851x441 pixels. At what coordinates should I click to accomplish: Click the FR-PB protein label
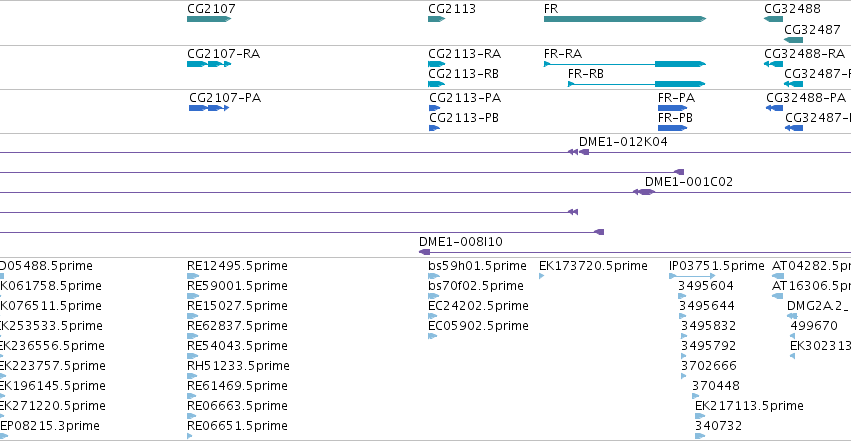(675, 118)
